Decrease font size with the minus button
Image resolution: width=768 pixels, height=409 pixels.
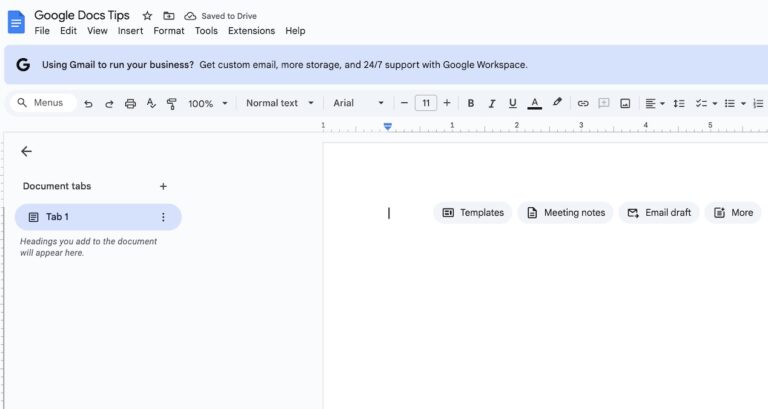(404, 103)
